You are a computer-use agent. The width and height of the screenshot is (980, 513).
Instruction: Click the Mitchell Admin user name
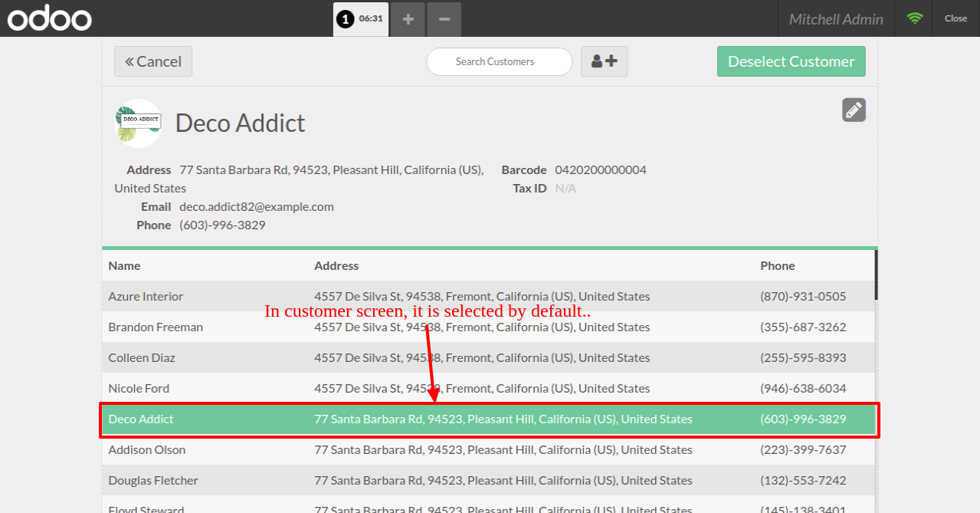pyautogui.click(x=836, y=19)
